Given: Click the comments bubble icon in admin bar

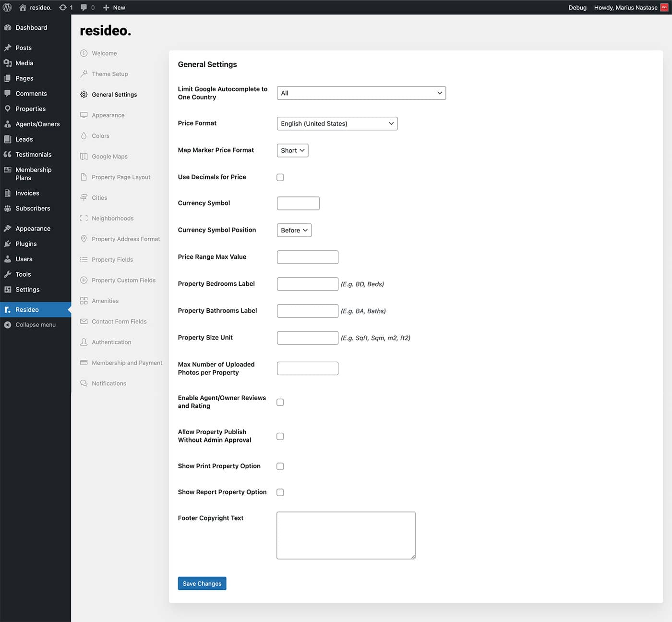Looking at the screenshot, I should click(x=84, y=7).
